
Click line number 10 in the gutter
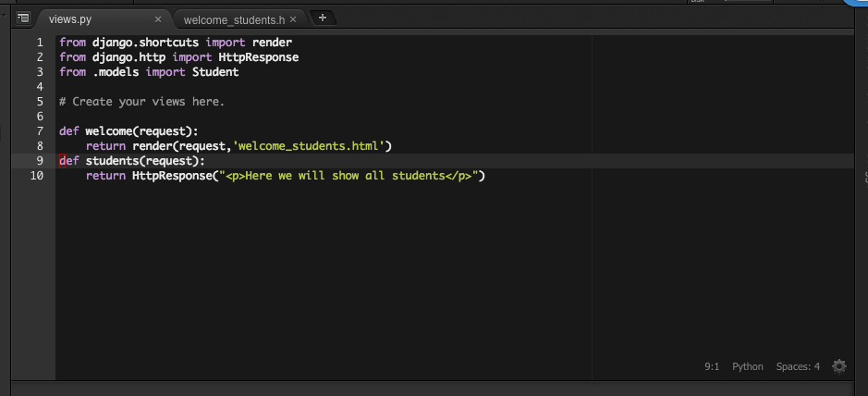coord(36,176)
